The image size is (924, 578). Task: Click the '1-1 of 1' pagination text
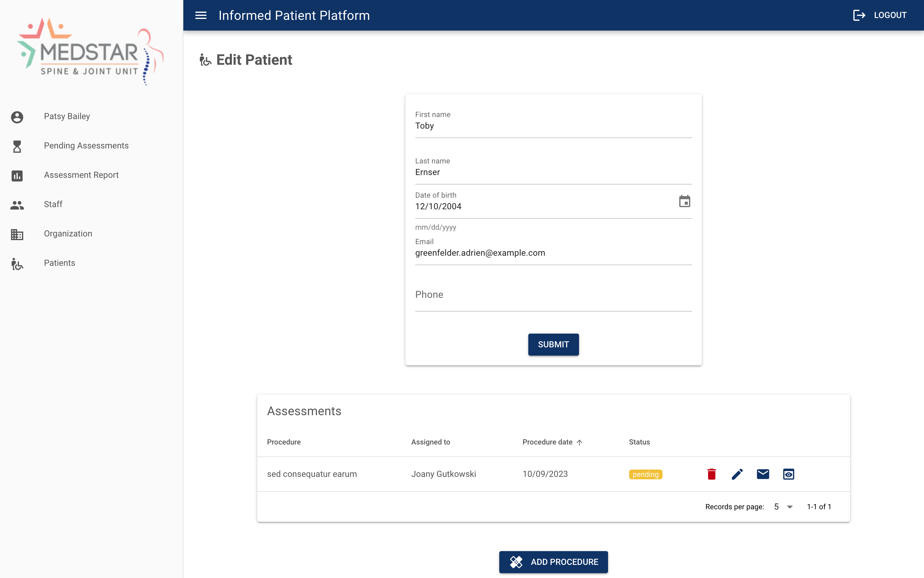click(x=819, y=507)
